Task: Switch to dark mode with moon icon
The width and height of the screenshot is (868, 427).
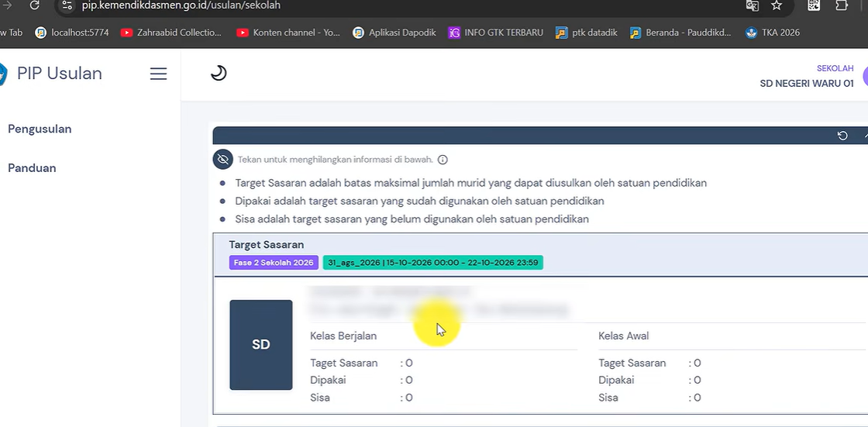Action: pyautogui.click(x=219, y=73)
